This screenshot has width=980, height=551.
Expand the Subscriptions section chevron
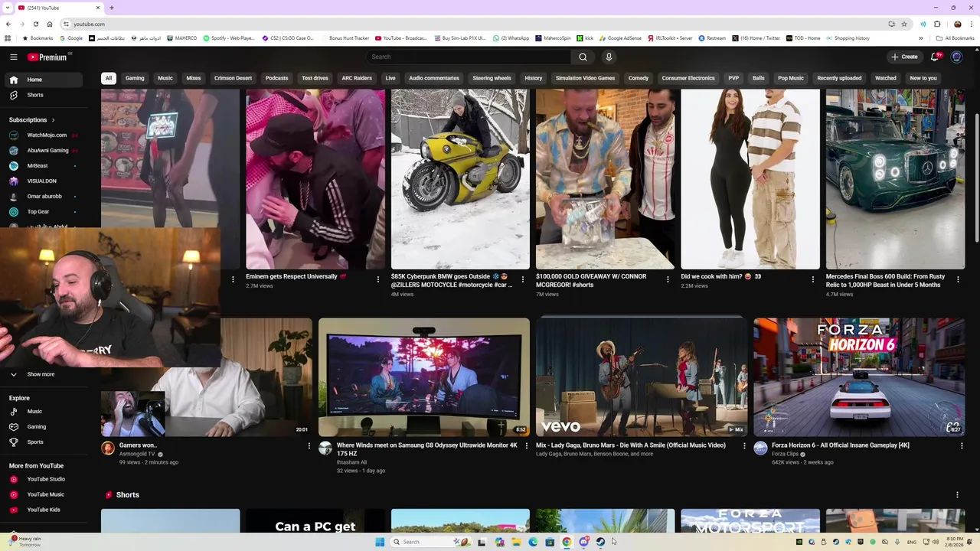pyautogui.click(x=53, y=120)
